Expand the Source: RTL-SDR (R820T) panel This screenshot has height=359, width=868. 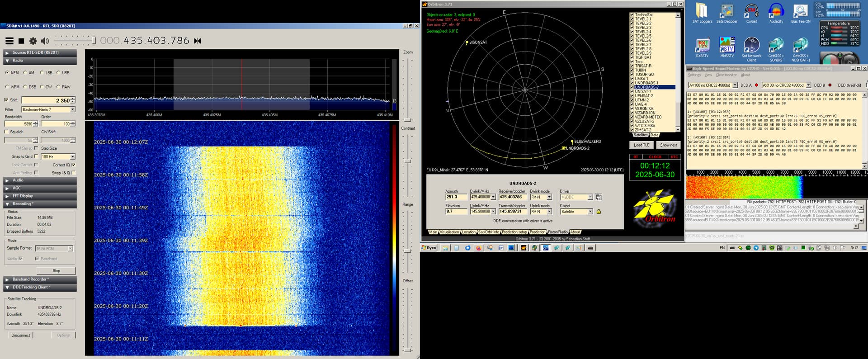[x=40, y=52]
